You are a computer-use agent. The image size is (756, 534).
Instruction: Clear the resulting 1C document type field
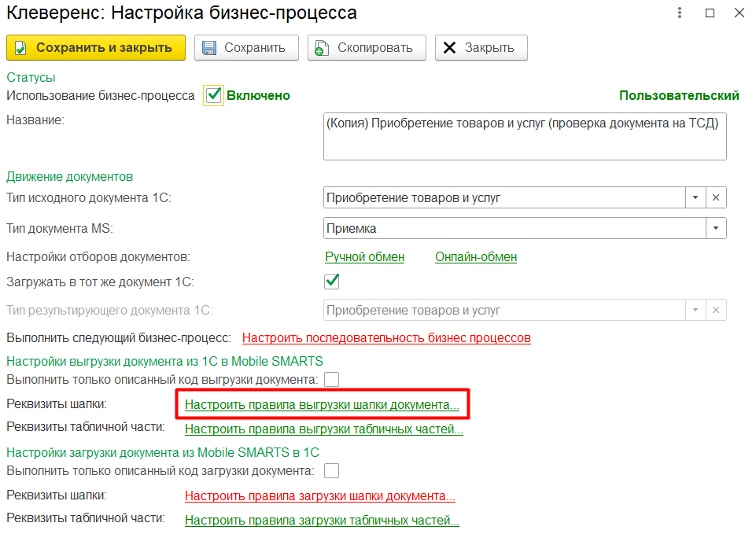(716, 310)
